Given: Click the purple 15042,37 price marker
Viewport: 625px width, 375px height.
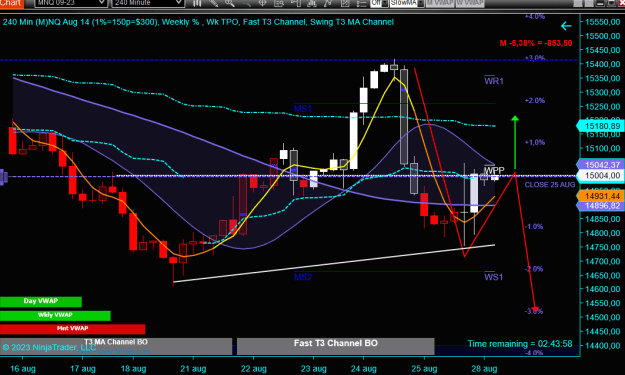Looking at the screenshot, I should tap(601, 165).
